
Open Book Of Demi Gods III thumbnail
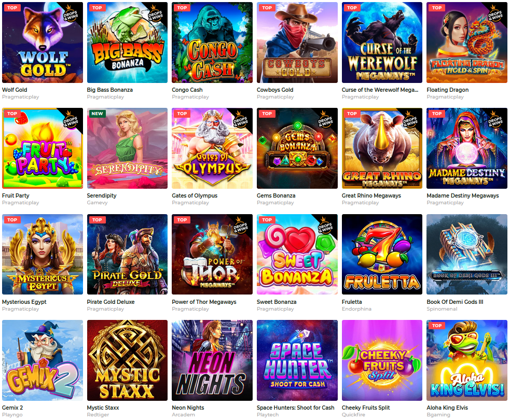point(467,254)
